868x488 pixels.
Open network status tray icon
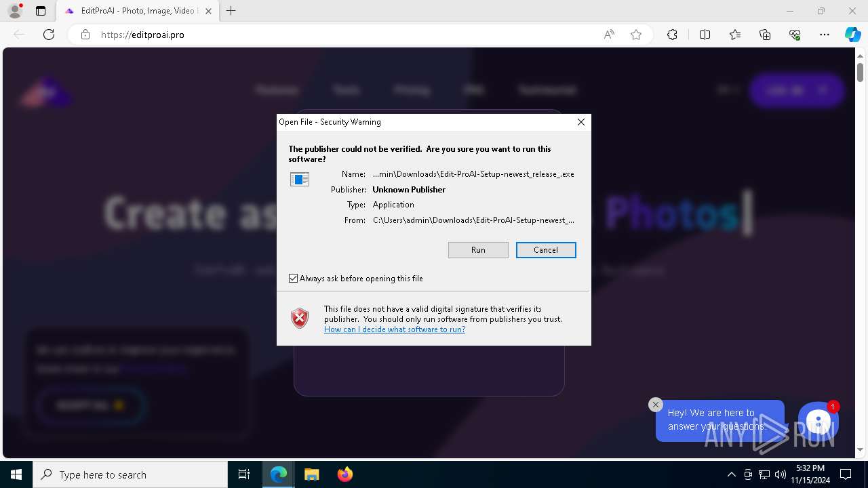(x=764, y=474)
